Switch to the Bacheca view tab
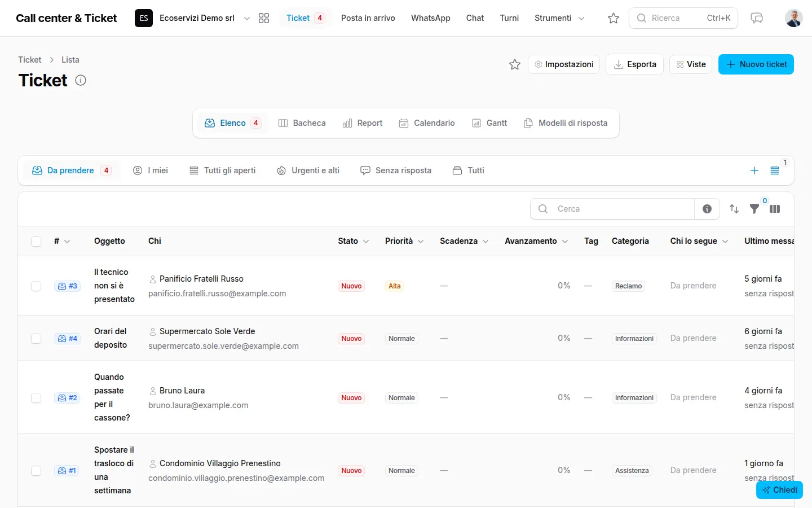This screenshot has height=508, width=812. click(x=302, y=123)
